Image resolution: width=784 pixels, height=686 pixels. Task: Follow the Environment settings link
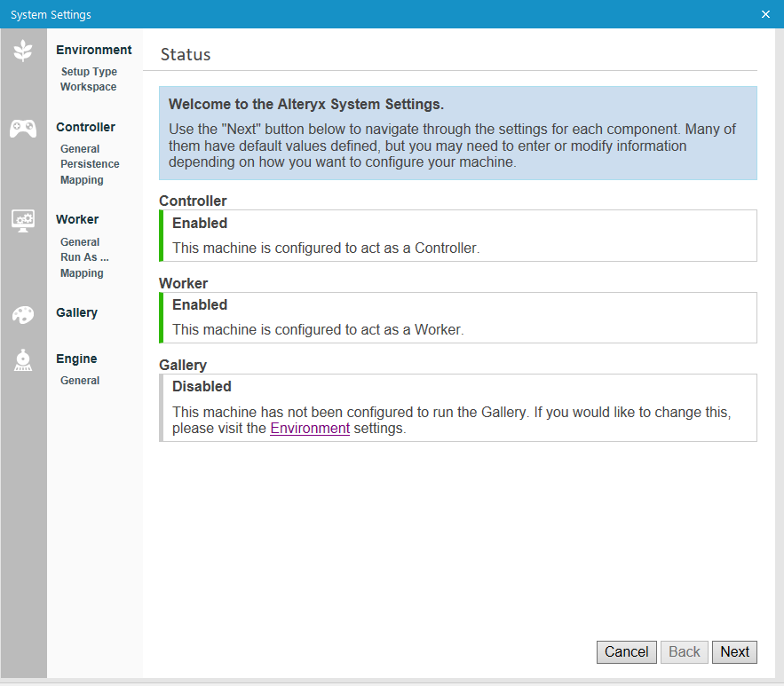(x=310, y=428)
